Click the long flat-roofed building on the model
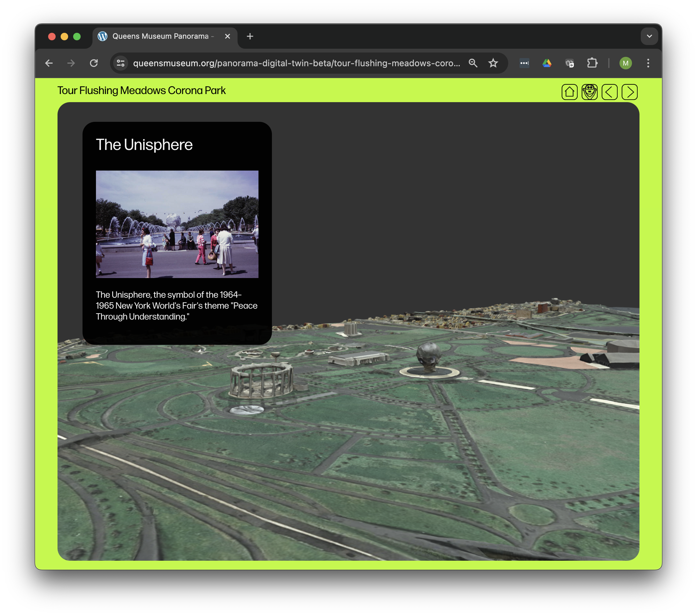Image resolution: width=697 pixels, height=616 pixels. [x=359, y=358]
